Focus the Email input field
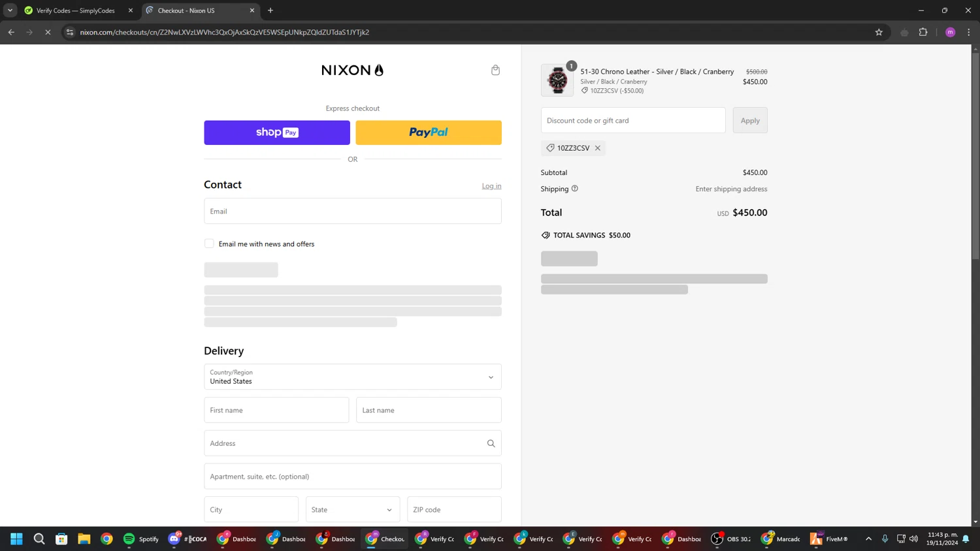The width and height of the screenshot is (980, 551). pyautogui.click(x=353, y=211)
